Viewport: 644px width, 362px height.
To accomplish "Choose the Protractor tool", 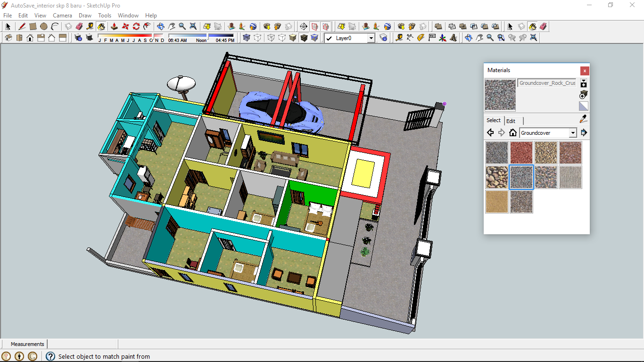I will (421, 38).
